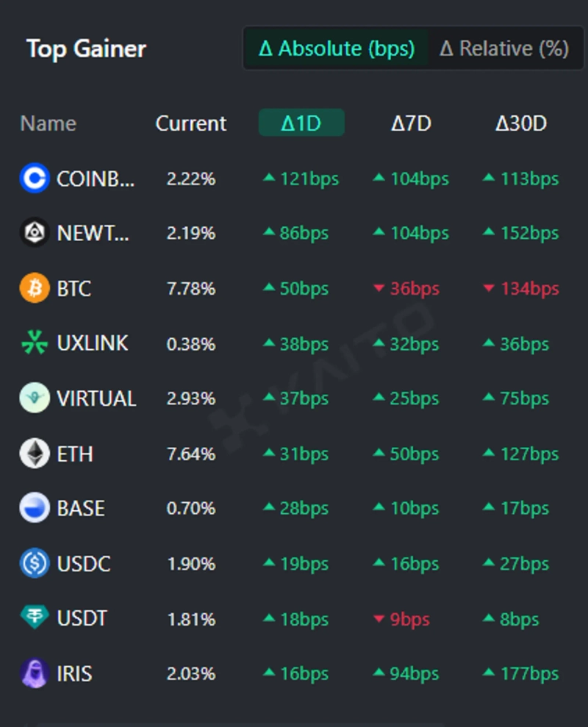The height and width of the screenshot is (727, 588).
Task: Sort by the Δ1D column
Action: [301, 123]
